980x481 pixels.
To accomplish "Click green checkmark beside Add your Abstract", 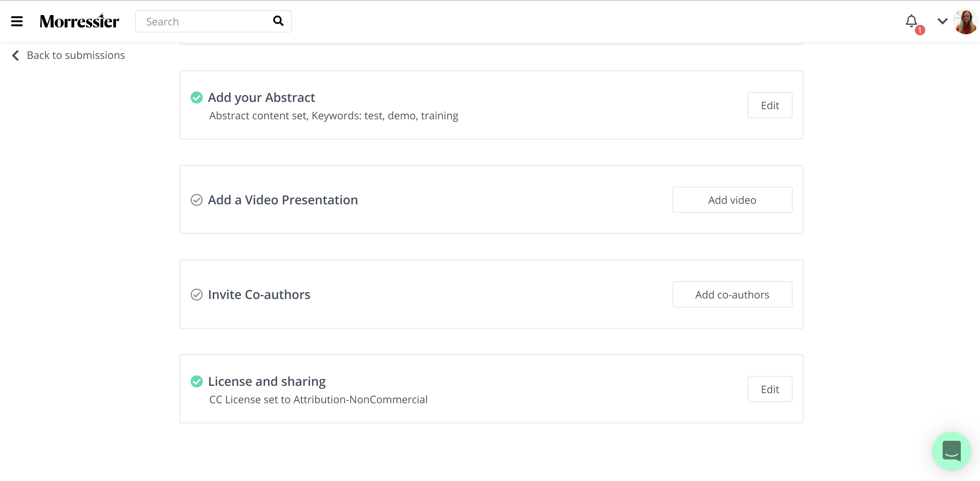I will click(x=196, y=98).
